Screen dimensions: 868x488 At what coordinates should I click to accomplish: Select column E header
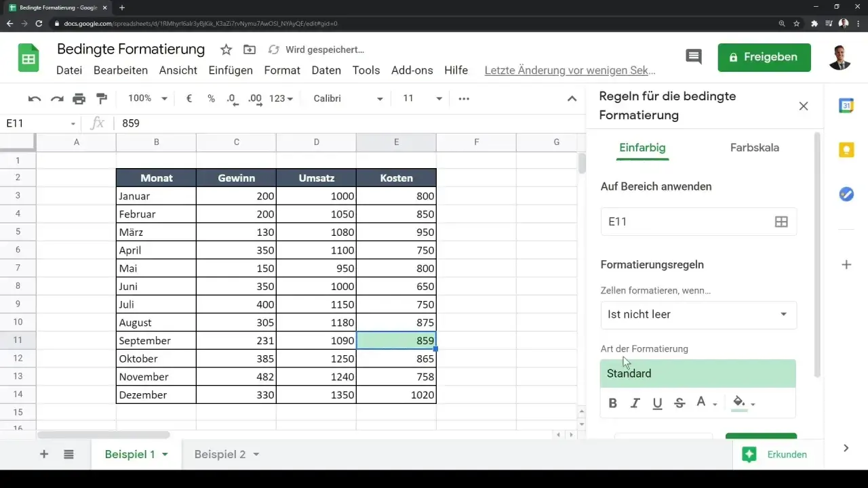(396, 142)
